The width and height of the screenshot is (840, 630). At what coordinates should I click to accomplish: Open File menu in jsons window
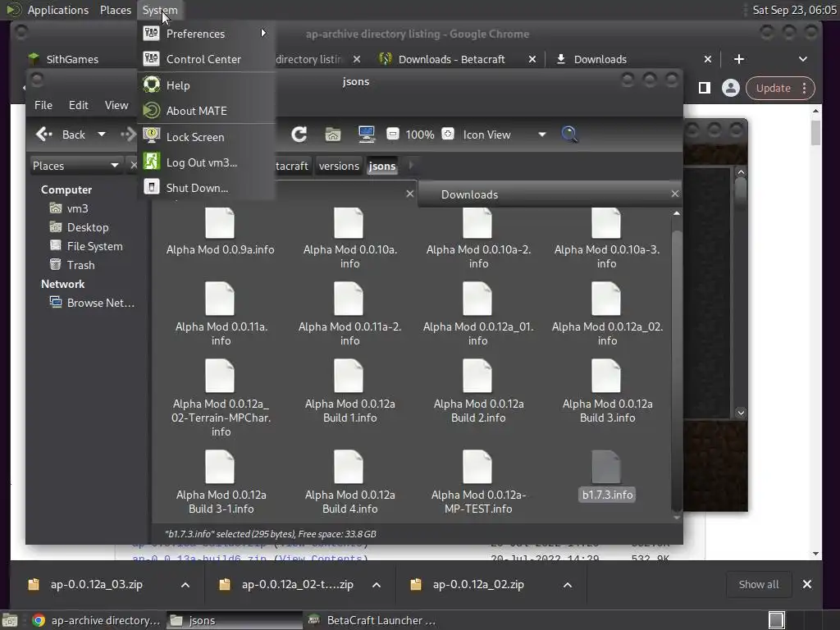[x=43, y=105]
